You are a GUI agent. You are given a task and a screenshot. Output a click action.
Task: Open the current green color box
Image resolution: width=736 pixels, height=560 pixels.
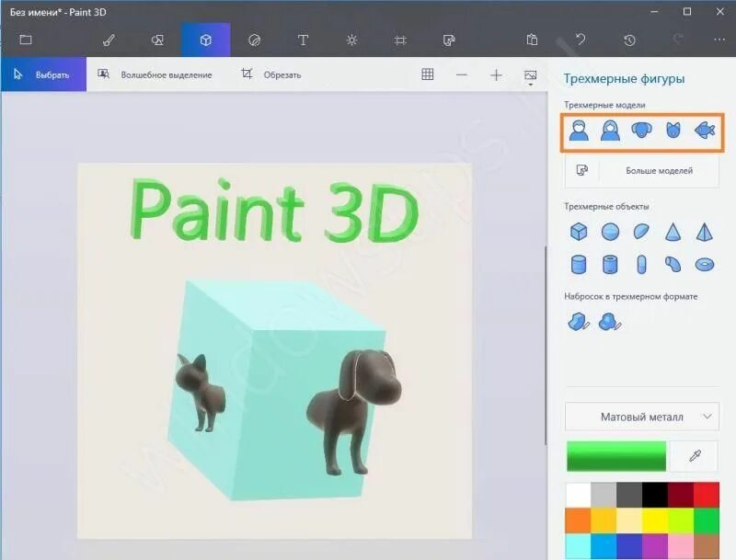(x=615, y=456)
